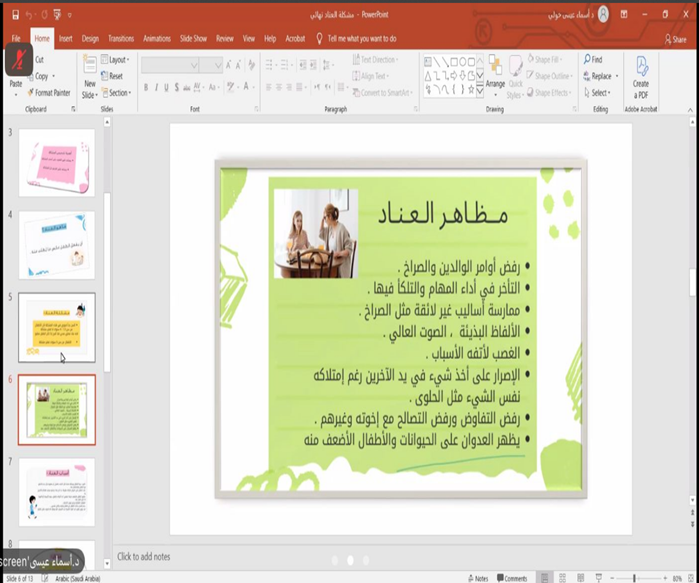This screenshot has width=699, height=583.
Task: Open the Animations tab
Action: pos(157,38)
